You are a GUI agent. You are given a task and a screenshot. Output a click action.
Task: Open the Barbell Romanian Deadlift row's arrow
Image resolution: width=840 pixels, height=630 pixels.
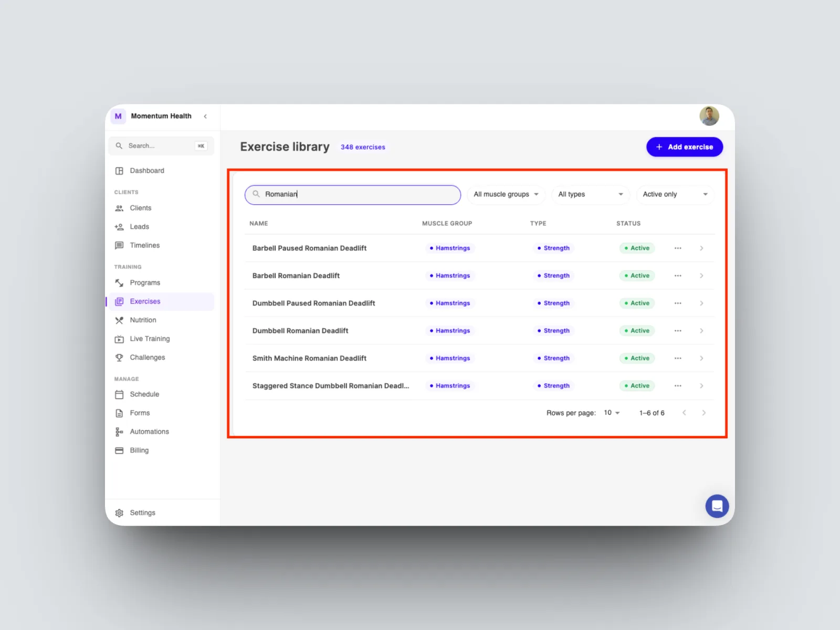(x=701, y=276)
